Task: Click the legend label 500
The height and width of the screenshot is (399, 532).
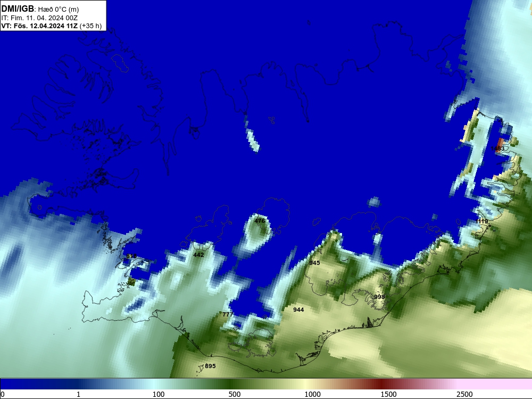Action: 235,394
